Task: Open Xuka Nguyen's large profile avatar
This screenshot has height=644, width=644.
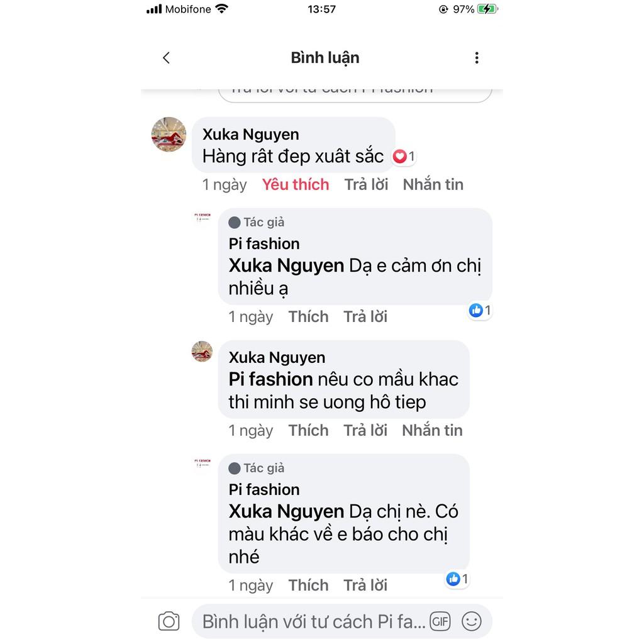Action: [169, 135]
